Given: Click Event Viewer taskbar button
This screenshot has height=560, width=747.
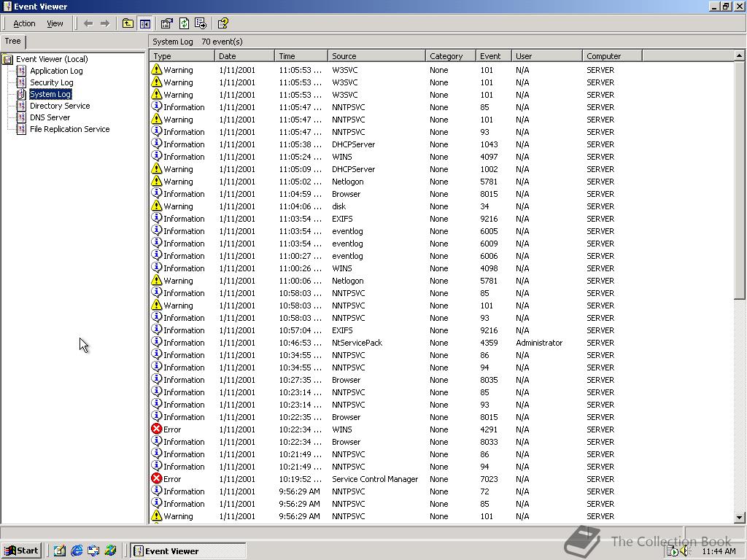Looking at the screenshot, I should [x=188, y=551].
